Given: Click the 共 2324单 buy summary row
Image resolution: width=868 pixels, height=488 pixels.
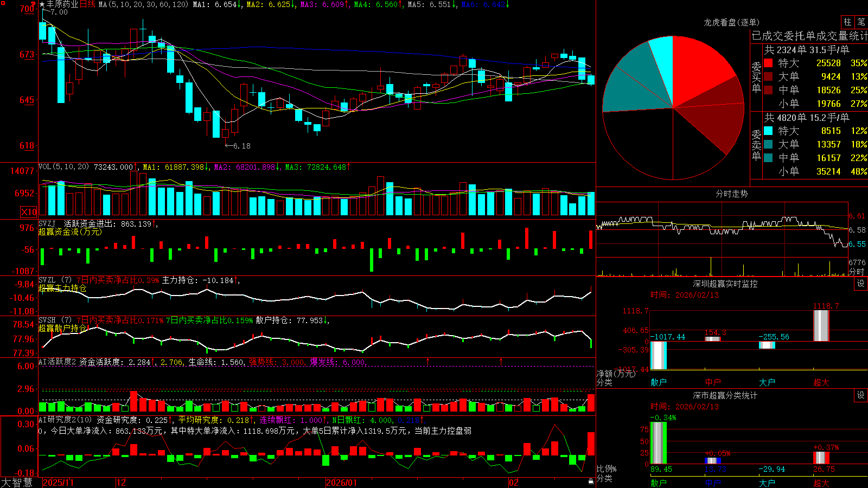Looking at the screenshot, I should (x=807, y=50).
